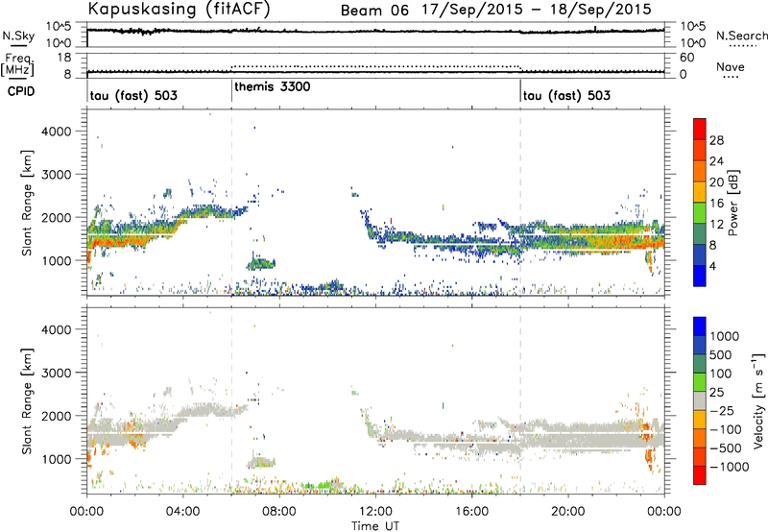The width and height of the screenshot is (768, 532).
Task: Click the 'Kapuskasing (fitACF)' plot title
Action: [x=179, y=9]
